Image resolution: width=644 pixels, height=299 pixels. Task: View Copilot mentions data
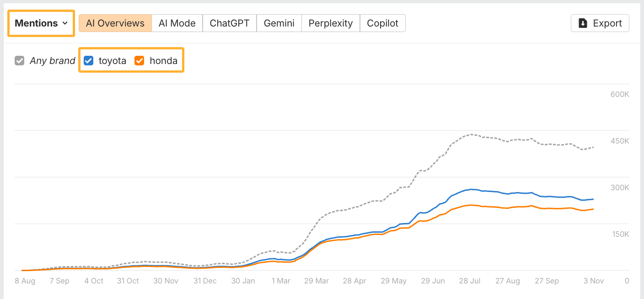(x=383, y=23)
